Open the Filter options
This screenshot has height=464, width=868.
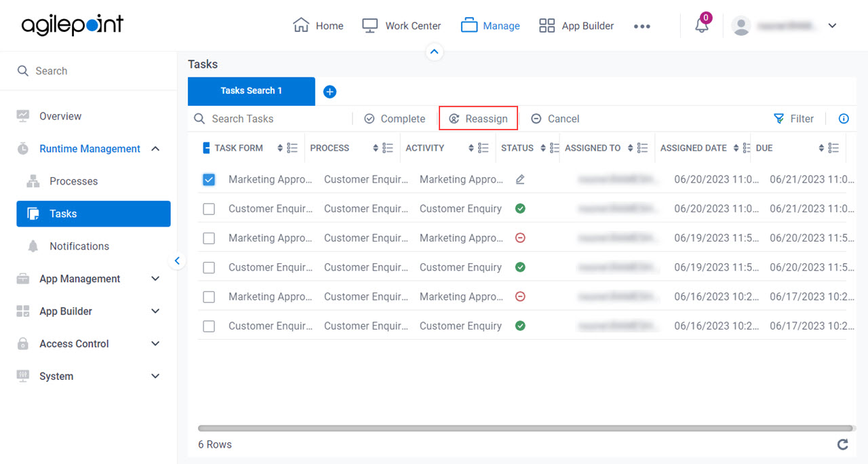pyautogui.click(x=793, y=119)
